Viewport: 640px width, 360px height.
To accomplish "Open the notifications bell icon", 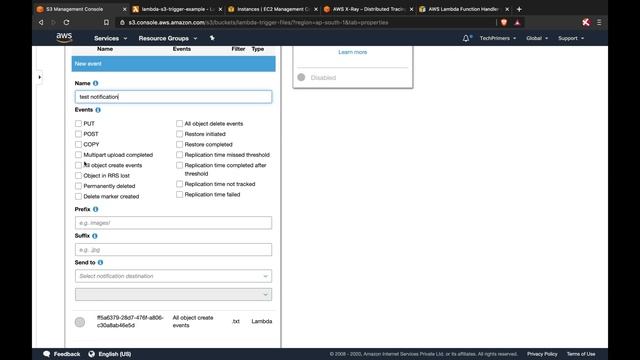I will 466,38.
